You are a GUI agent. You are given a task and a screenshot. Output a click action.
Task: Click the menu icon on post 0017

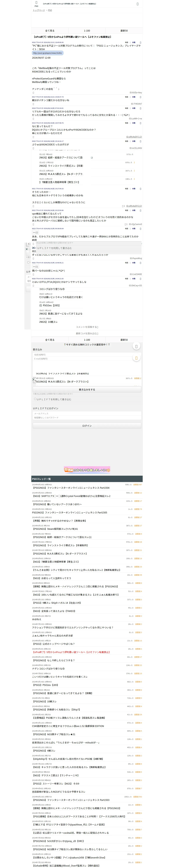[x=141, y=97]
